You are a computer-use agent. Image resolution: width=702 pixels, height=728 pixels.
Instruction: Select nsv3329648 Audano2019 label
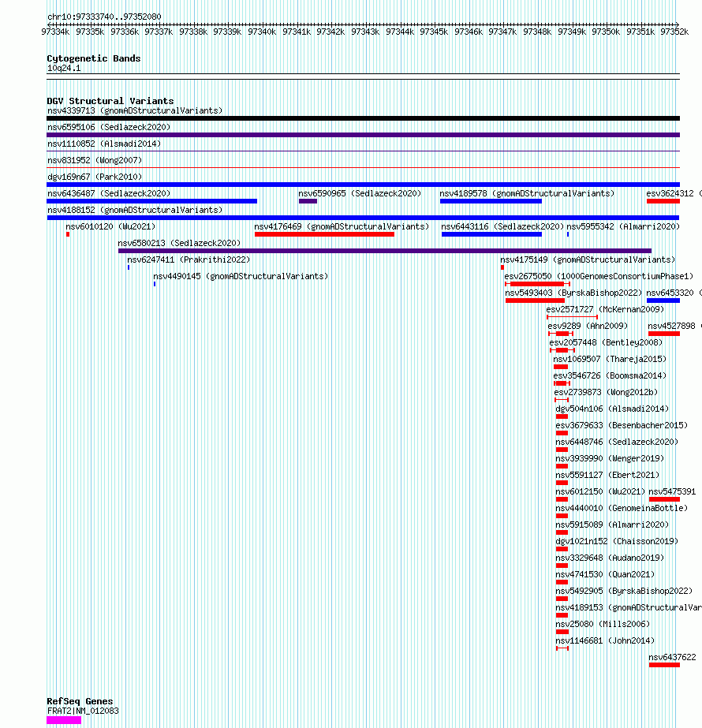click(x=610, y=558)
